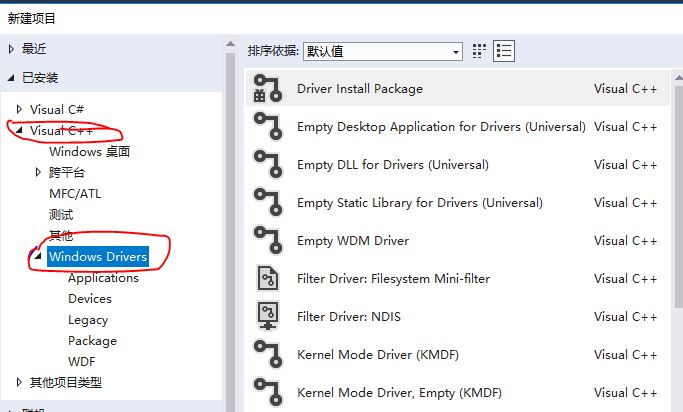Select the 其他项目类型 tree label
The width and height of the screenshot is (683, 412).
click(66, 383)
